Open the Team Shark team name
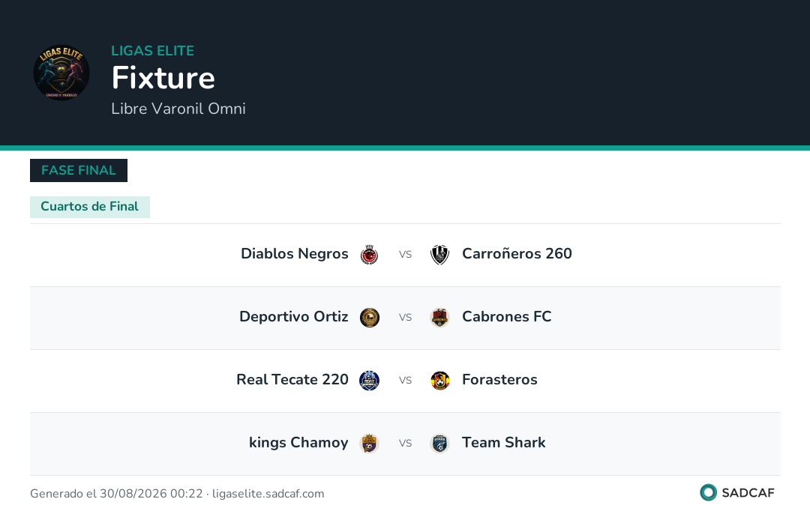This screenshot has width=810, height=532. (504, 443)
